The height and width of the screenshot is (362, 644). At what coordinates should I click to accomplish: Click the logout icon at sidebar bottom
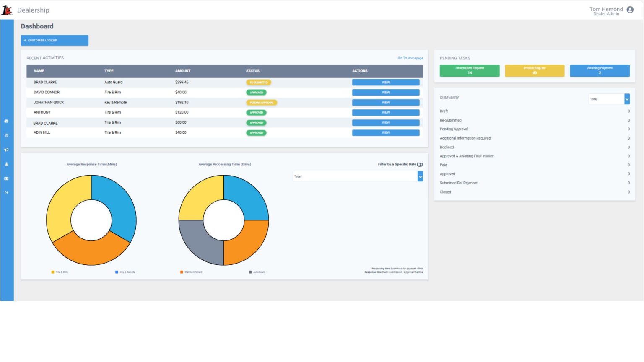(x=6, y=192)
